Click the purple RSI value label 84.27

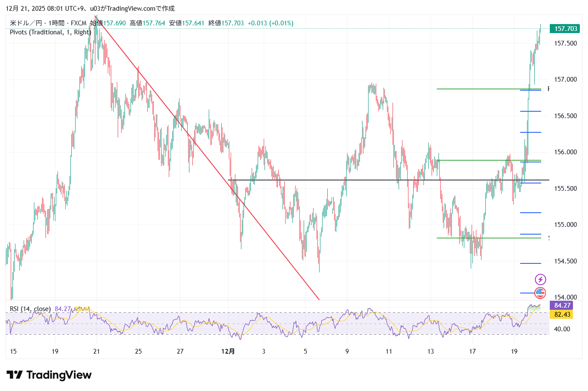click(562, 305)
